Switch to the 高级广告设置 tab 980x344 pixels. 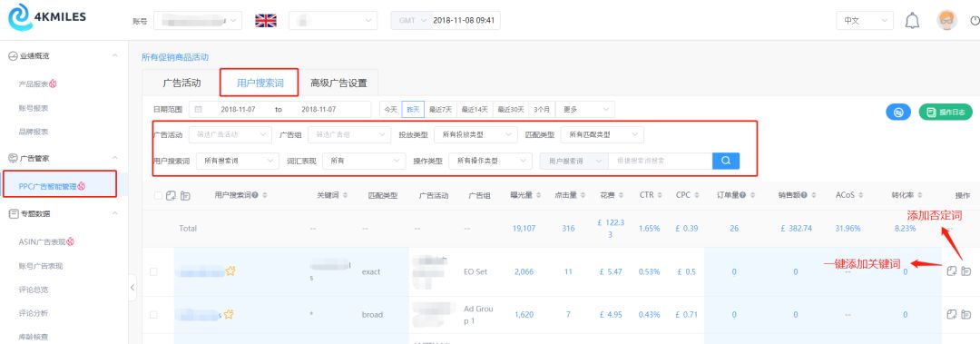pyautogui.click(x=338, y=83)
